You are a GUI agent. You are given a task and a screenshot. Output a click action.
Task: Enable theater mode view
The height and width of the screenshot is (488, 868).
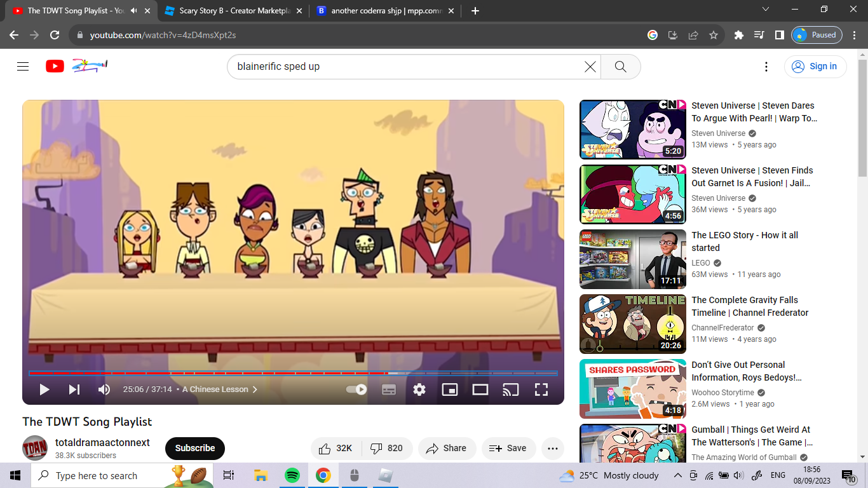480,390
